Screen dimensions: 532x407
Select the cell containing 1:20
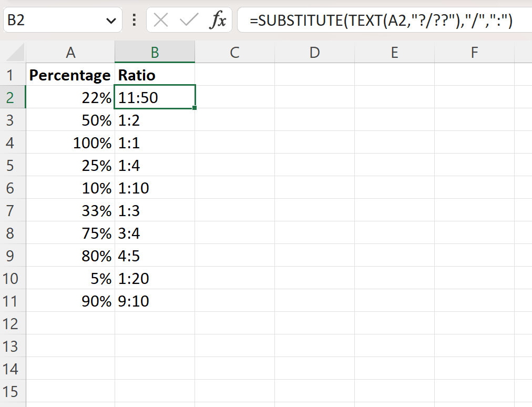click(155, 278)
